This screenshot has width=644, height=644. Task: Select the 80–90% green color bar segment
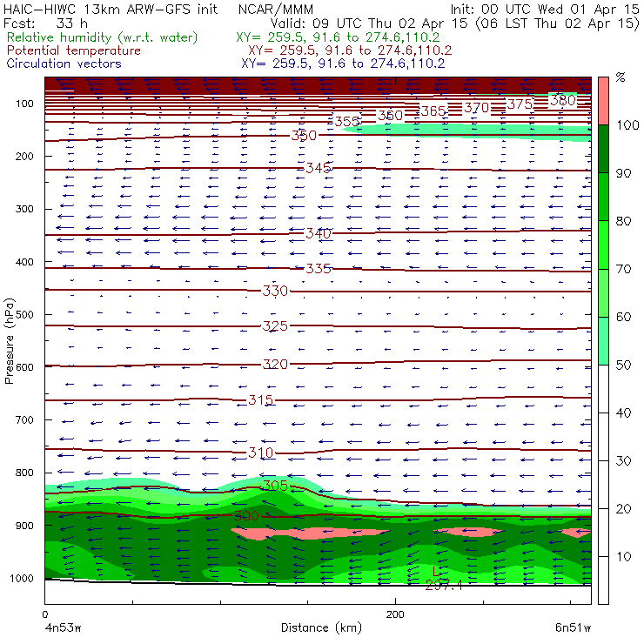pyautogui.click(x=603, y=197)
